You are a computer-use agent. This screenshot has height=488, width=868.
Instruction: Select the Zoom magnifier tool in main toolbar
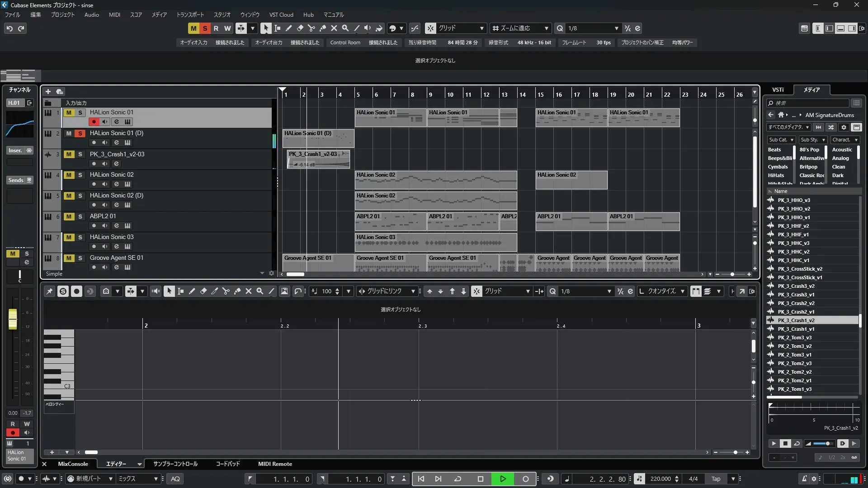(345, 28)
